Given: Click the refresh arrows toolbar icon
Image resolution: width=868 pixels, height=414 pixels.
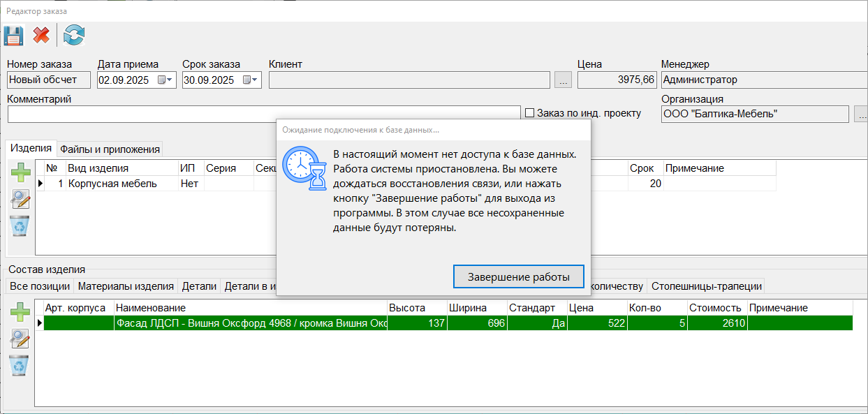Looking at the screenshot, I should coord(73,35).
